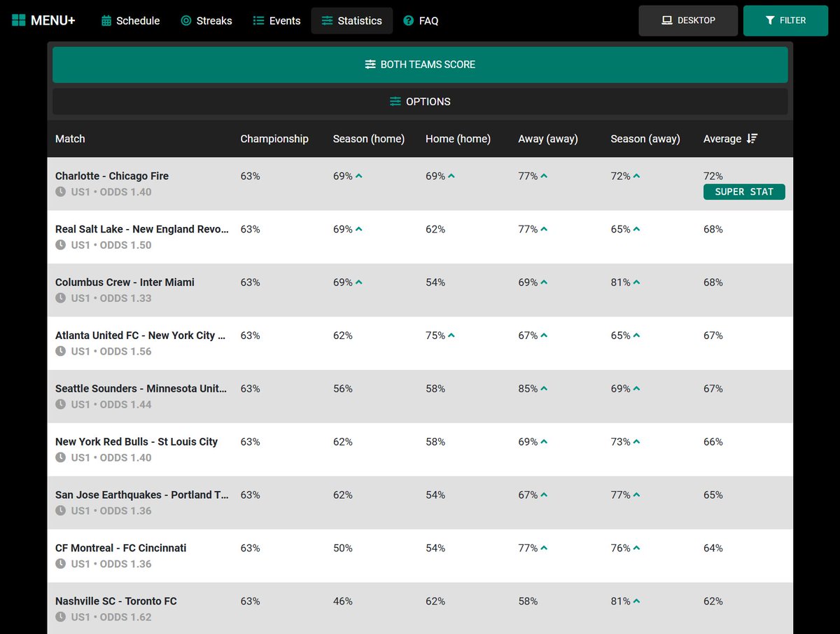Image resolution: width=840 pixels, height=634 pixels.
Task: Expand the BOTH TEAMS SCORE selector
Action: click(420, 64)
